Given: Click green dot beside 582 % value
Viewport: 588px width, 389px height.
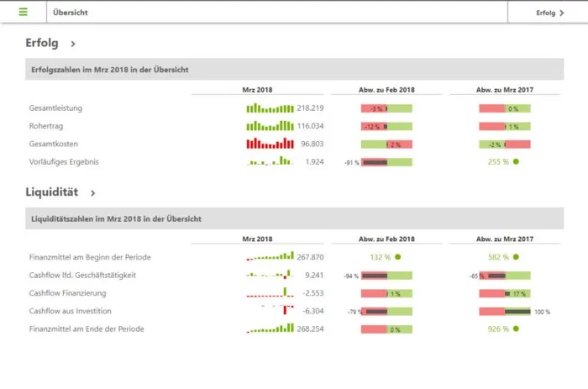Looking at the screenshot, I should tap(516, 257).
